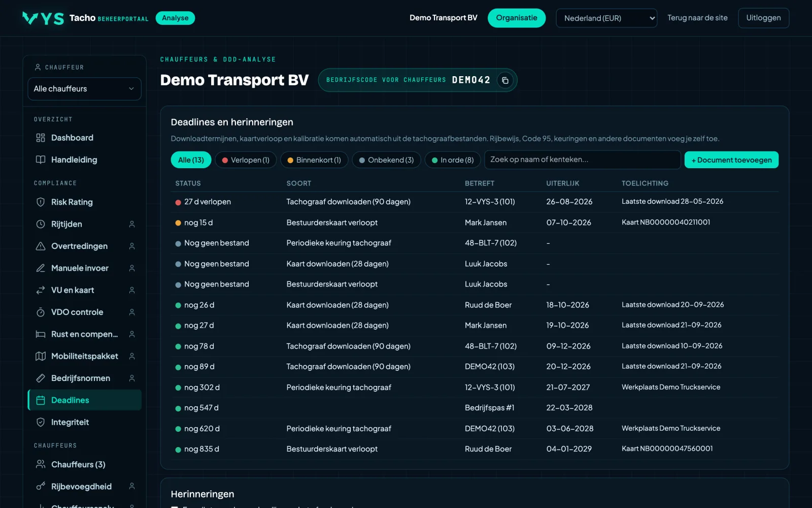Click the Rijbevoegdheid key icon
The width and height of the screenshot is (812, 508).
pyautogui.click(x=41, y=487)
